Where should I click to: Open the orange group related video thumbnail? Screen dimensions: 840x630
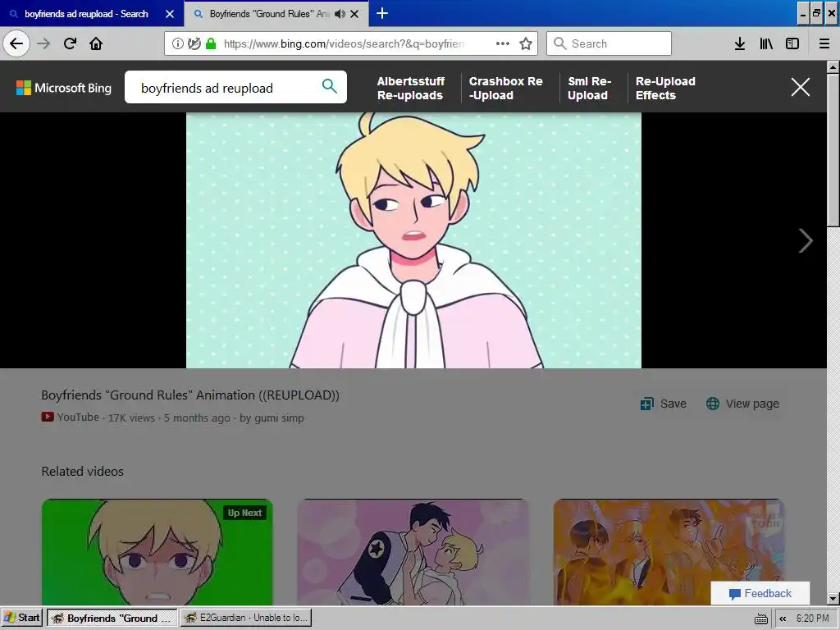click(669, 552)
